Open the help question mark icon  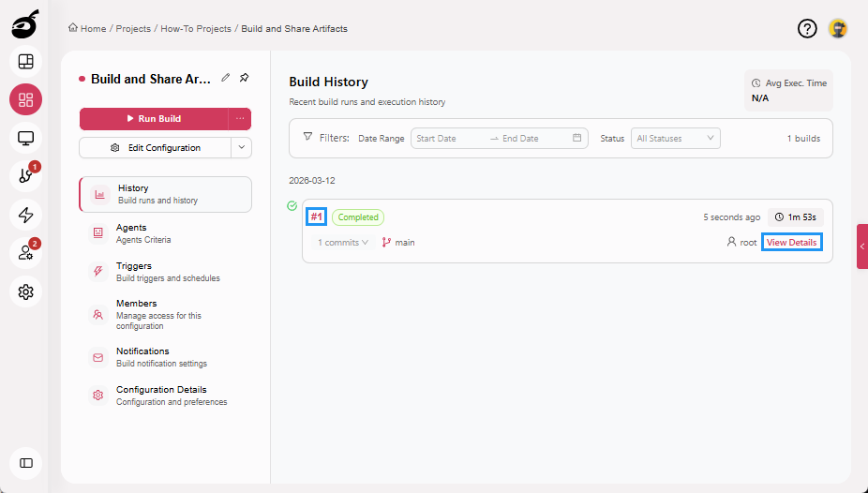pyautogui.click(x=807, y=28)
